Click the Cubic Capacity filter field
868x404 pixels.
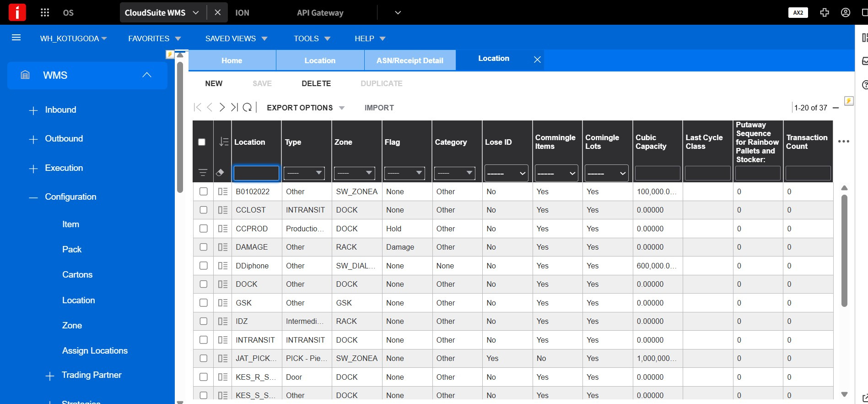(658, 173)
